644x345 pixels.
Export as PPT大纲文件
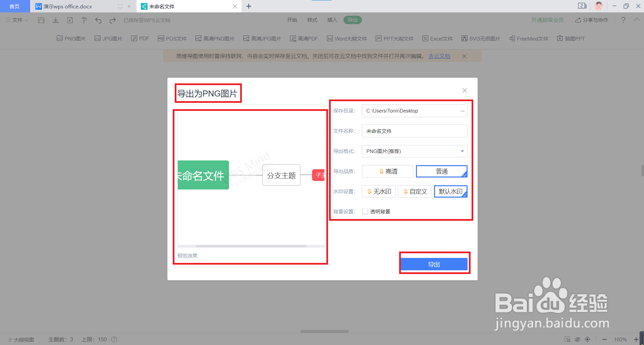tap(395, 39)
